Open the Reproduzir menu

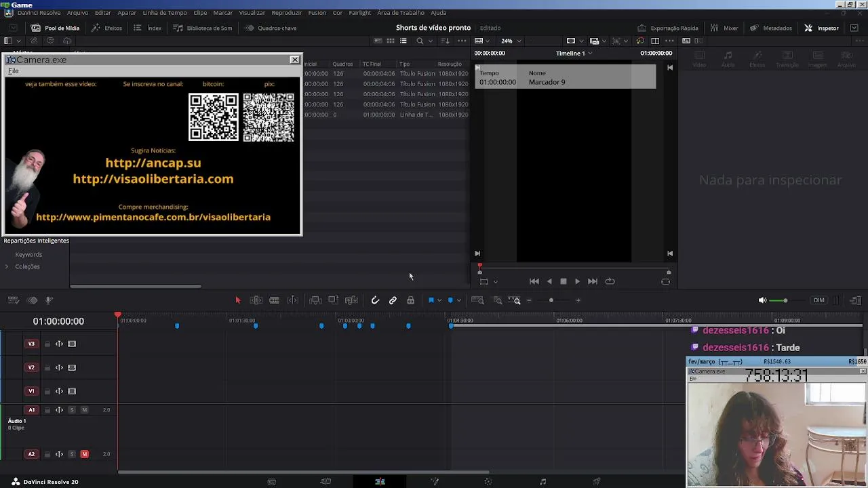click(x=286, y=13)
